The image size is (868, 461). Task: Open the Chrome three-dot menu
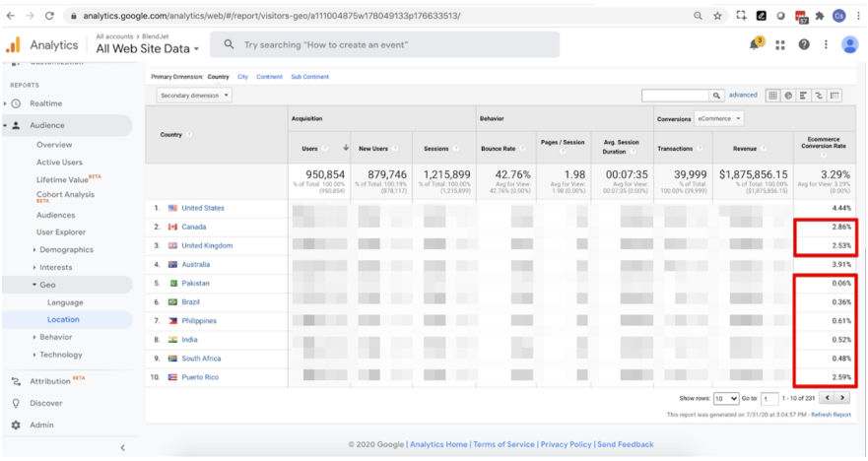click(x=858, y=16)
